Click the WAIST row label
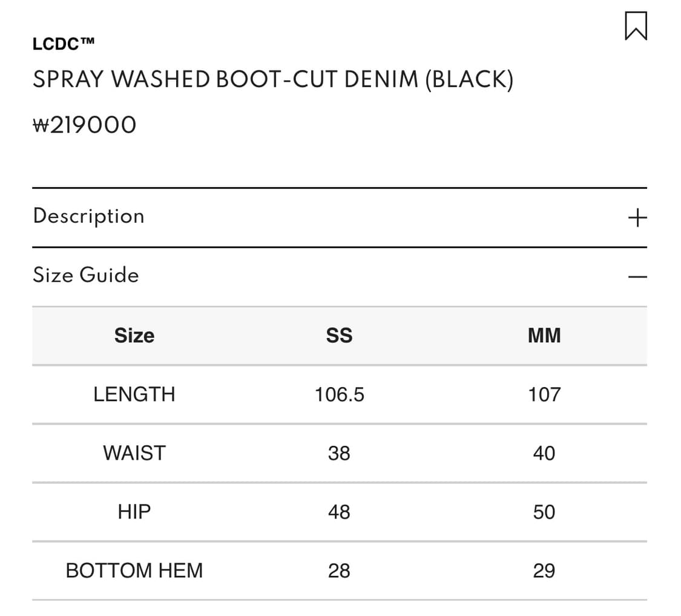The height and width of the screenshot is (616, 681). [134, 454]
